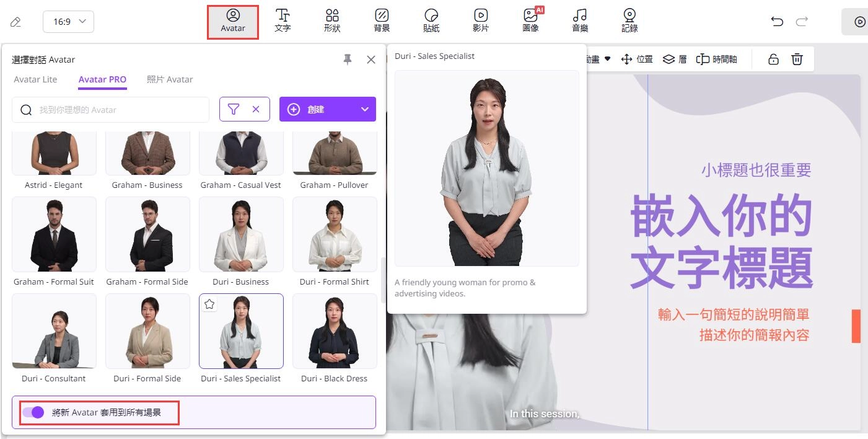
Task: Click the large Duri preview image
Action: [x=487, y=168]
